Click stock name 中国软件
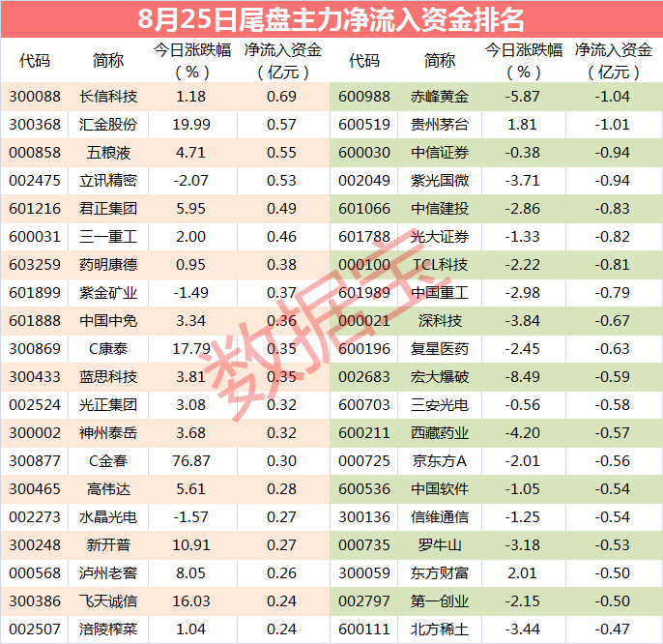The width and height of the screenshot is (663, 644). [440, 489]
